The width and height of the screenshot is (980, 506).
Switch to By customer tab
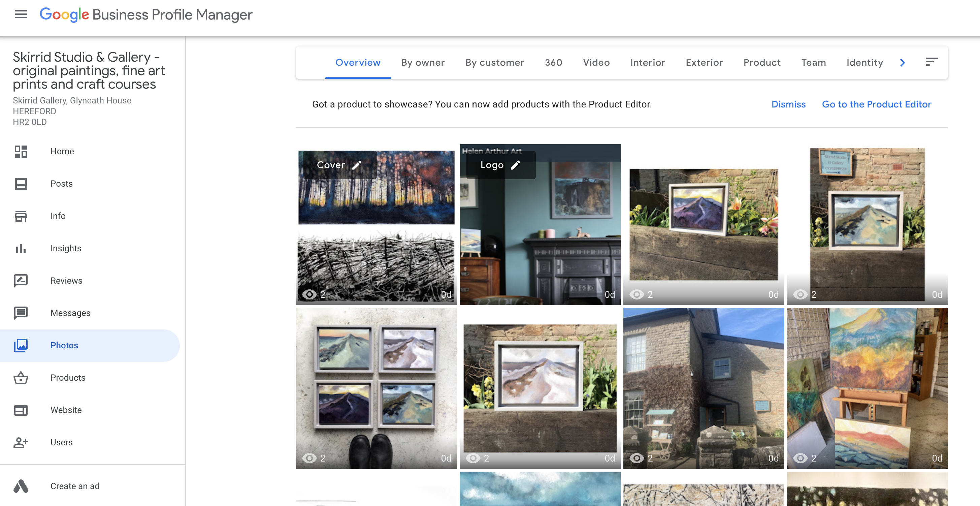coord(495,63)
